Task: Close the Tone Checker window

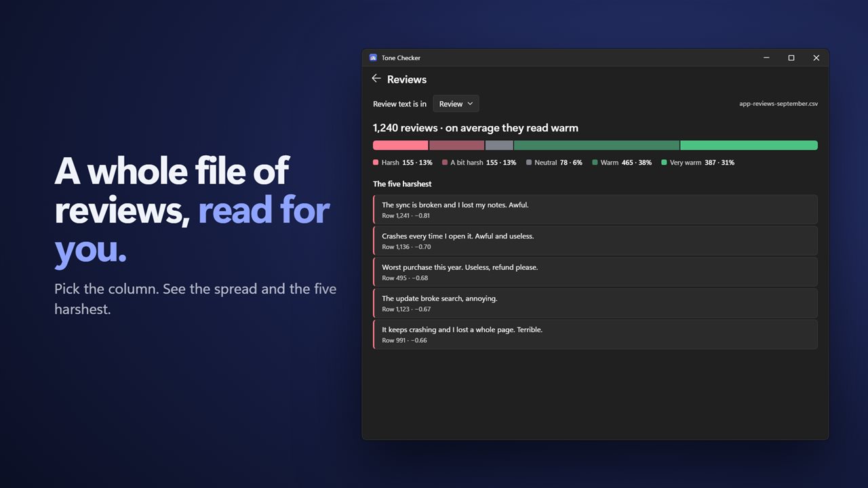Action: point(816,58)
